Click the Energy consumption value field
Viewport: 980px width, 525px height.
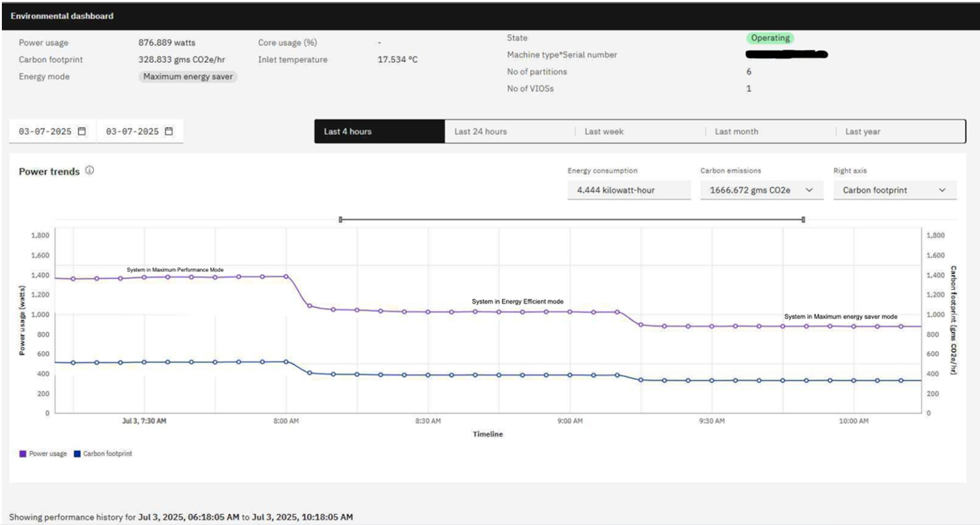pos(630,189)
